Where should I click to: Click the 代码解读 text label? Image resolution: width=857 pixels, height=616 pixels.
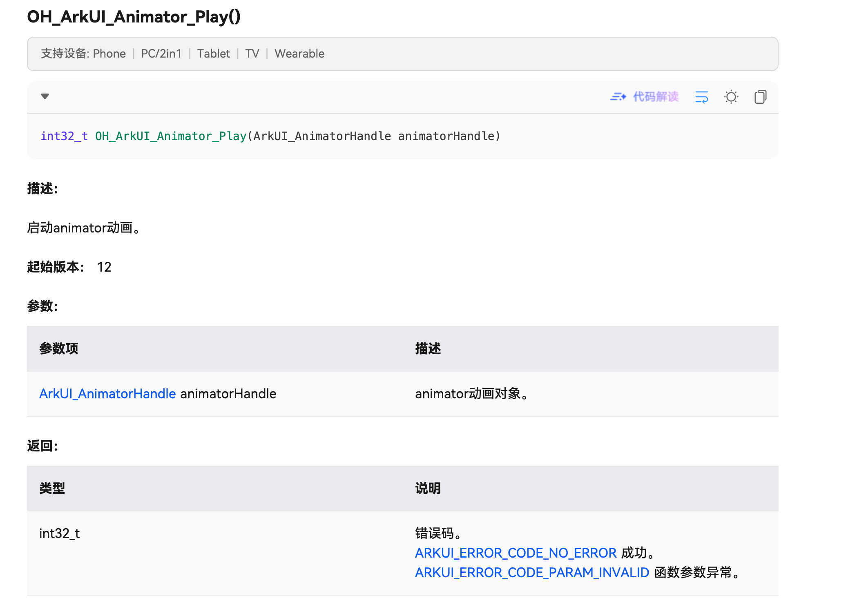coord(655,97)
